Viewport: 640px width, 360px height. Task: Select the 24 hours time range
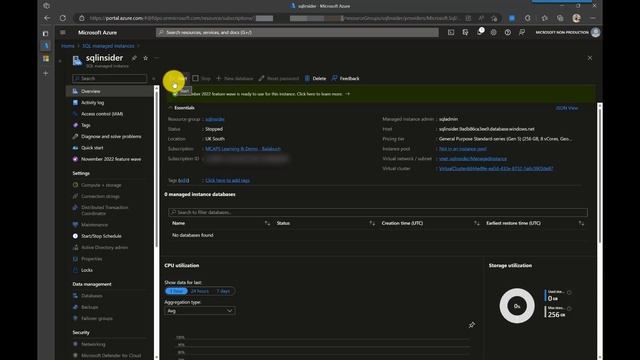tap(200, 291)
